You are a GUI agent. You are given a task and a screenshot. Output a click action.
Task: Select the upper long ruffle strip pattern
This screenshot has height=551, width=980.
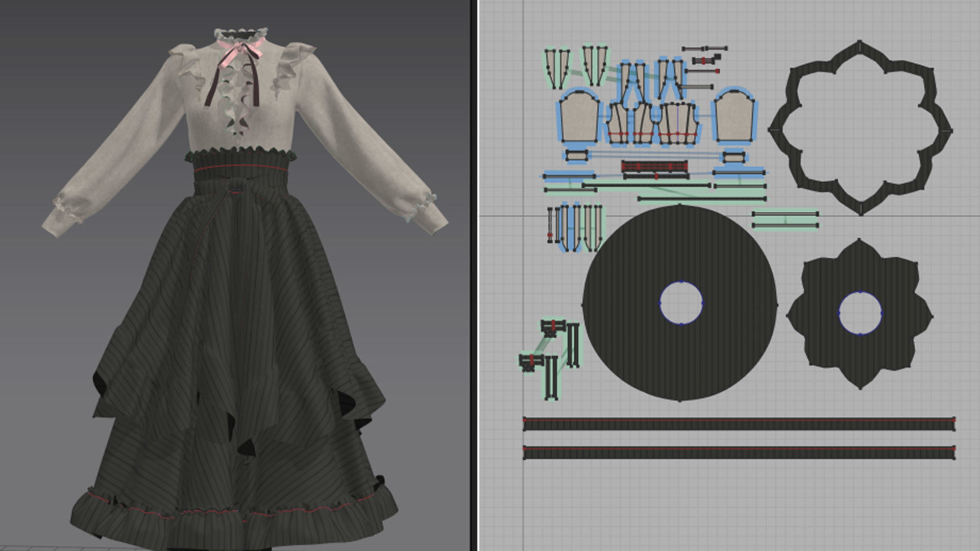739,424
